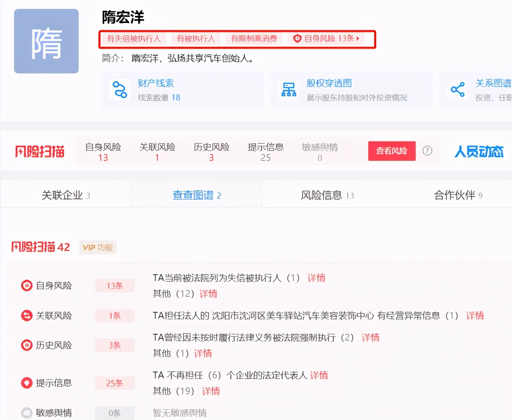512x420 pixels.
Task: Click the VIP 功能 badge
Action: click(x=97, y=247)
